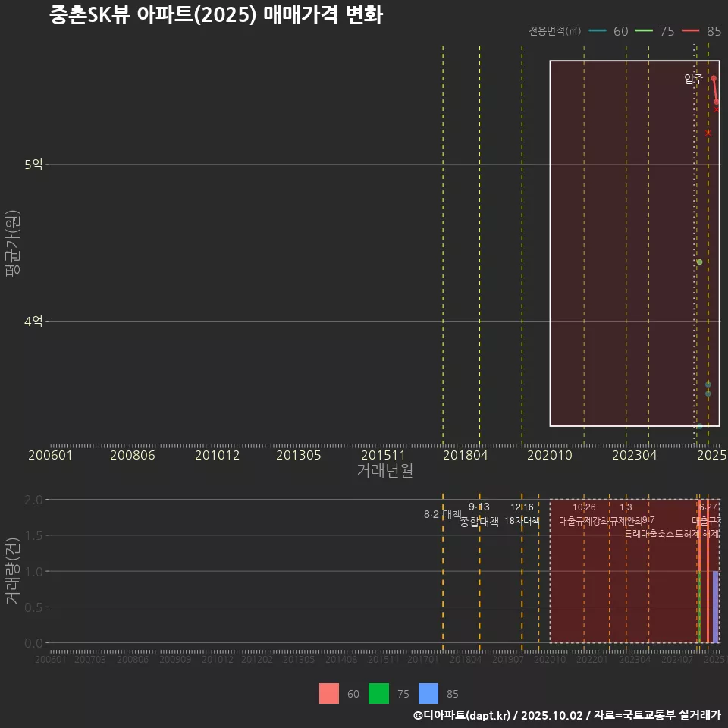The image size is (728, 728).
Task: Click the 9·13 종합대책 policy label
Action: (x=479, y=514)
